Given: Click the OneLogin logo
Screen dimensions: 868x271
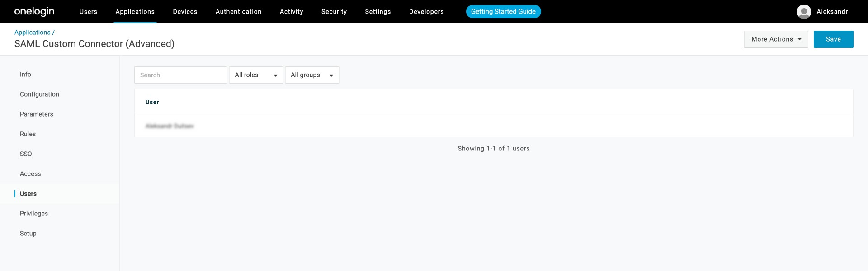Looking at the screenshot, I should click(34, 12).
